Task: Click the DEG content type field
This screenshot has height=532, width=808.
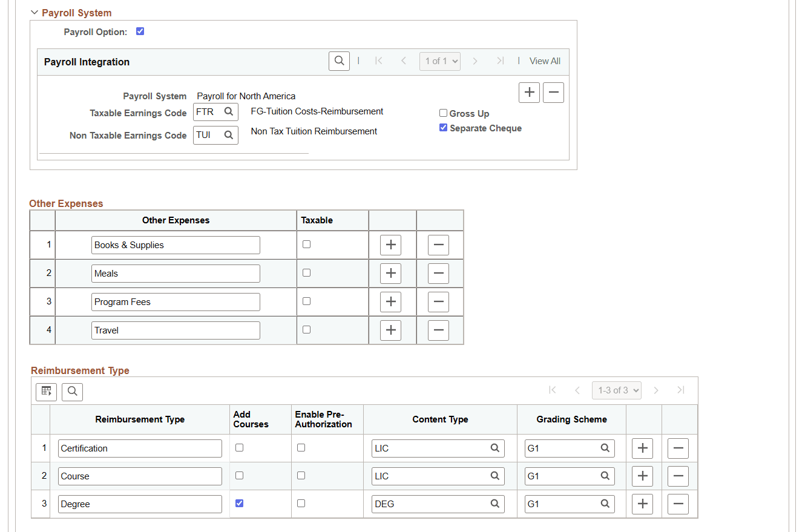Action: (438, 504)
